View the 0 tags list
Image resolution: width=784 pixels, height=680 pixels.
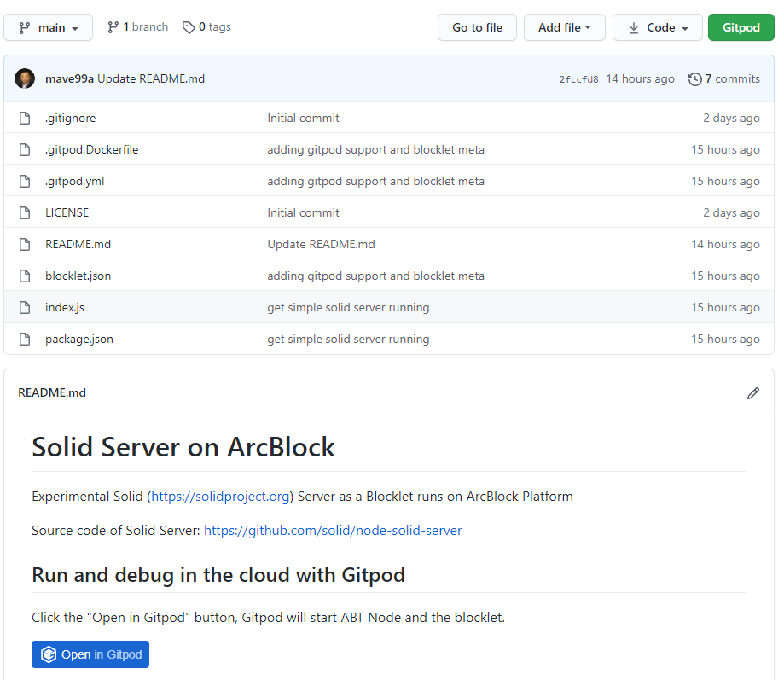click(206, 27)
